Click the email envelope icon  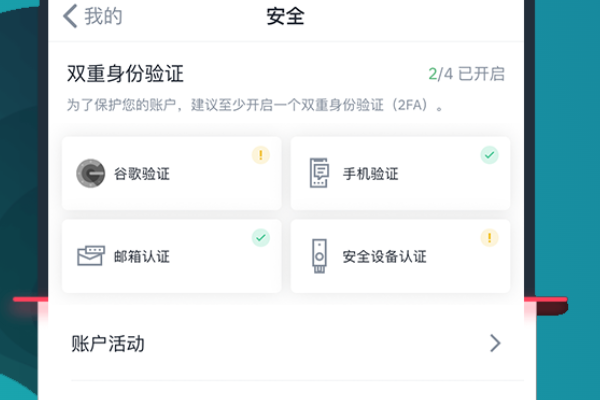coord(91,256)
